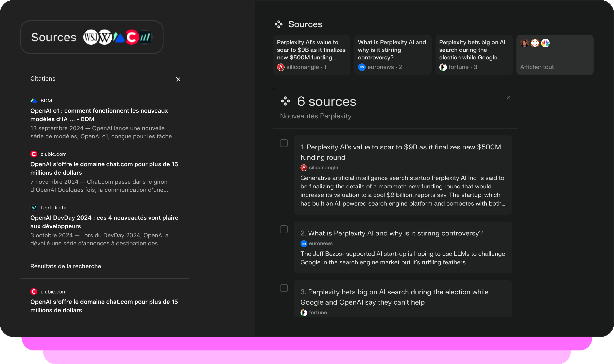Click the first clubic.com favicon under Citations

point(34,154)
